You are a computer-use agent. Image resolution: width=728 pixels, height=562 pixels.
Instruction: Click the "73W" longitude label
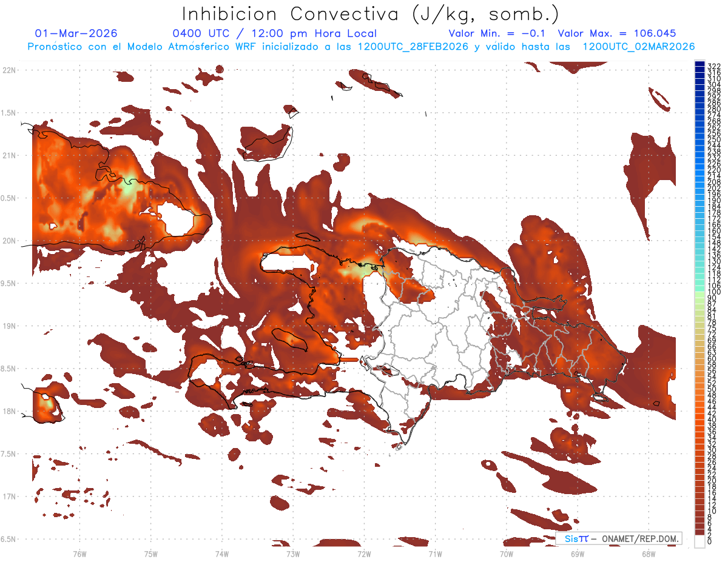(x=293, y=554)
